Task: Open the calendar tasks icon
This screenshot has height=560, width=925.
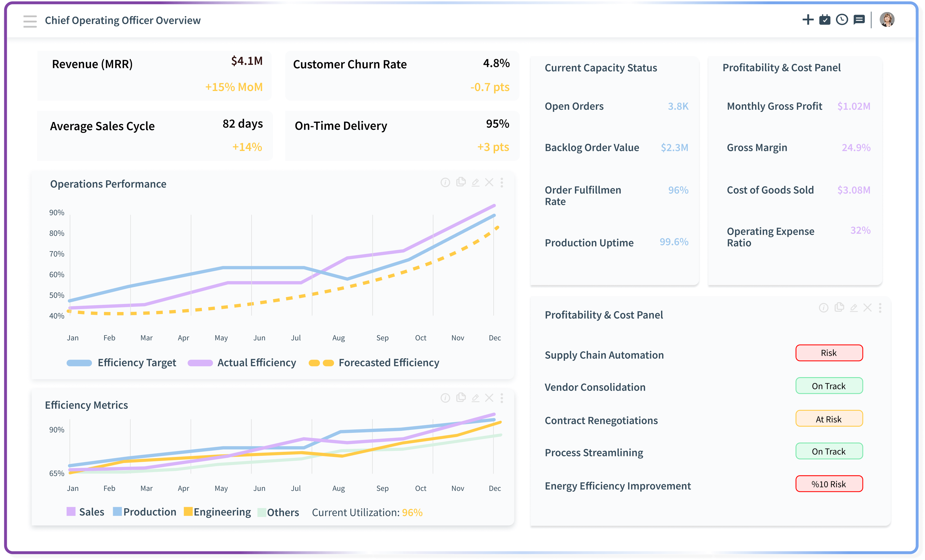Action: coord(825,20)
